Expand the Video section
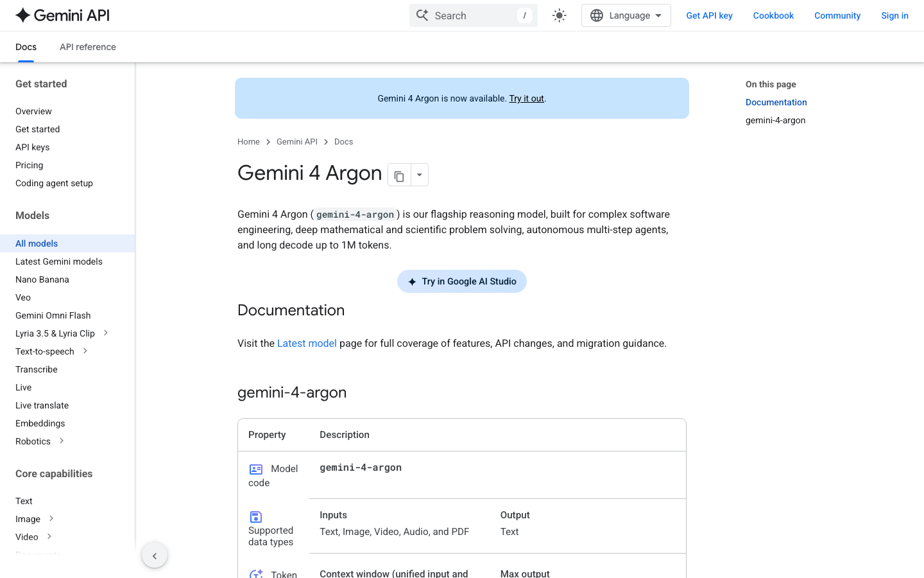This screenshot has height=578, width=924. coord(49,536)
